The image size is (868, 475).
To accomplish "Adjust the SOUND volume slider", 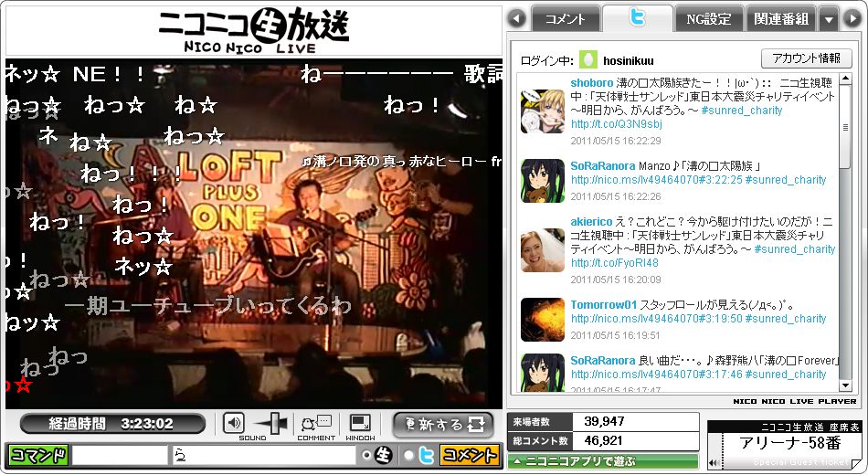I will [x=273, y=424].
